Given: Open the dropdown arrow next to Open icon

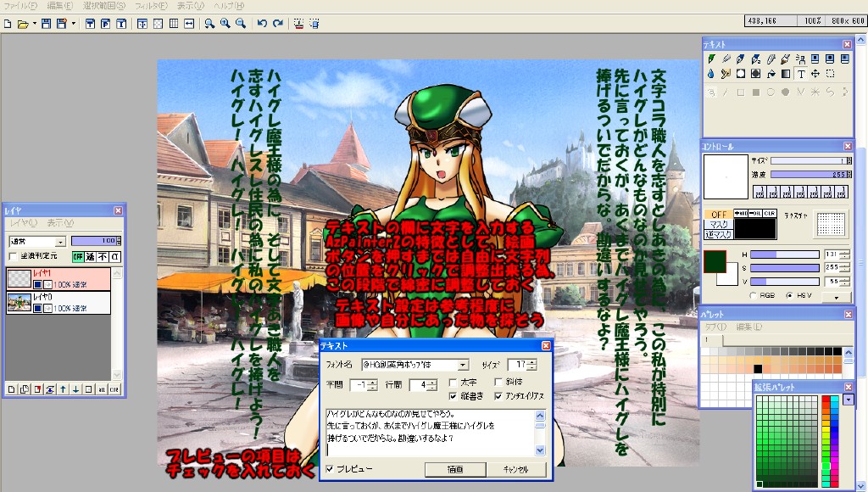Looking at the screenshot, I should (34, 24).
